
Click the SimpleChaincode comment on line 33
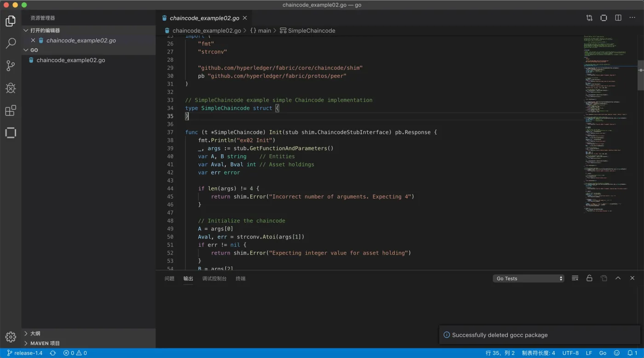[x=279, y=100]
